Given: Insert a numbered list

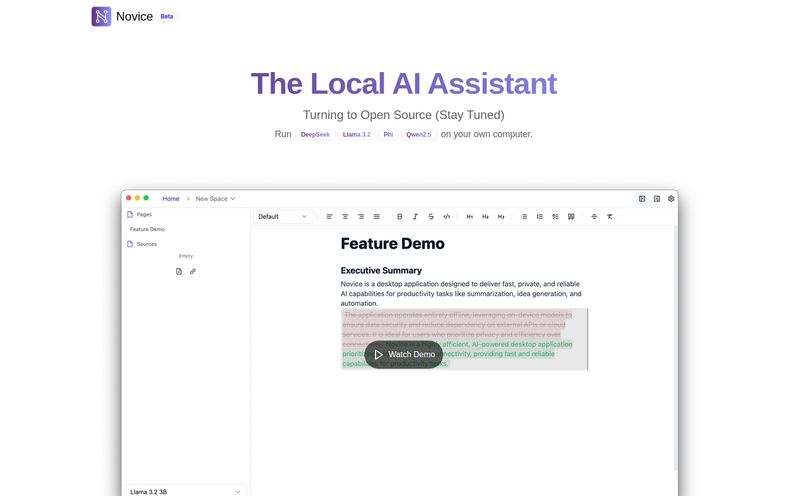Looking at the screenshot, I should pos(540,216).
